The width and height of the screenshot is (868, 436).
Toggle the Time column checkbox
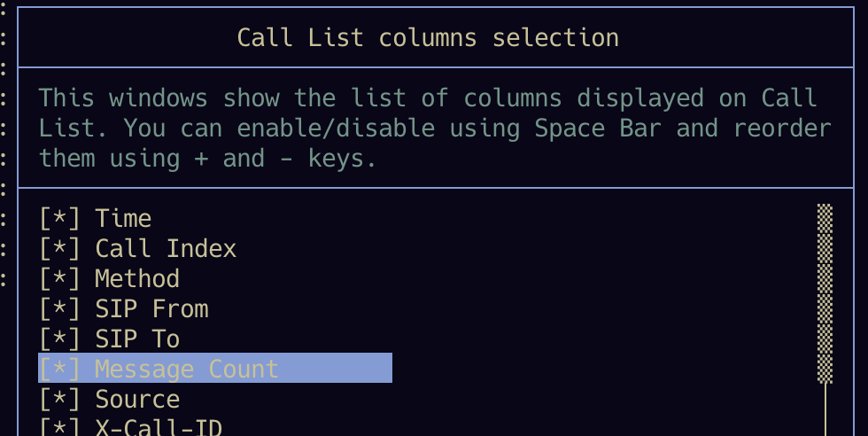(59, 219)
